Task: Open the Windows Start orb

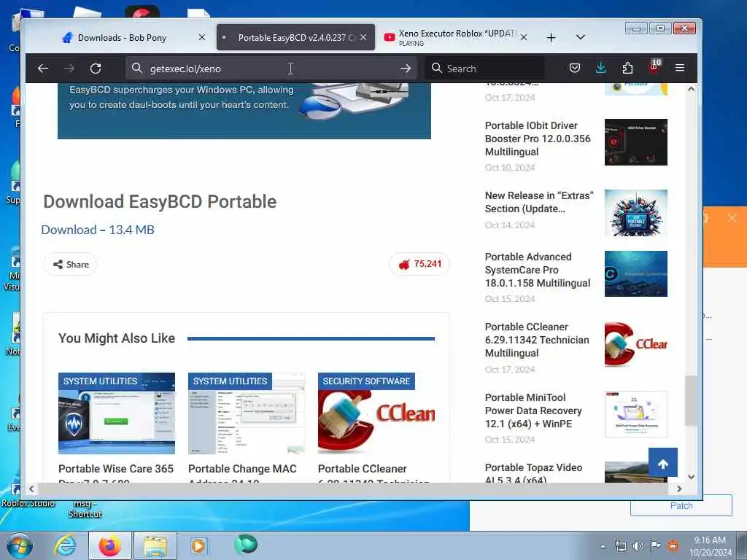Action: coord(20,545)
